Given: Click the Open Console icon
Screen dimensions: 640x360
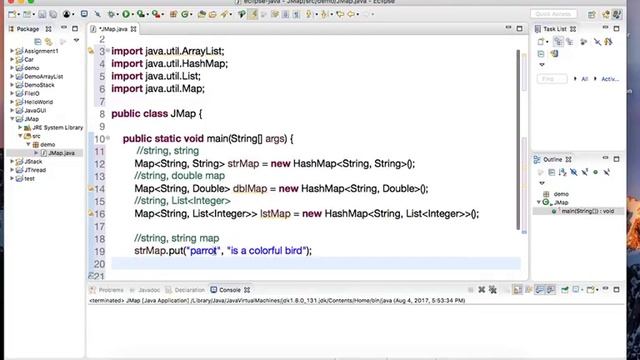Looking at the screenshot, I should click(x=590, y=290).
